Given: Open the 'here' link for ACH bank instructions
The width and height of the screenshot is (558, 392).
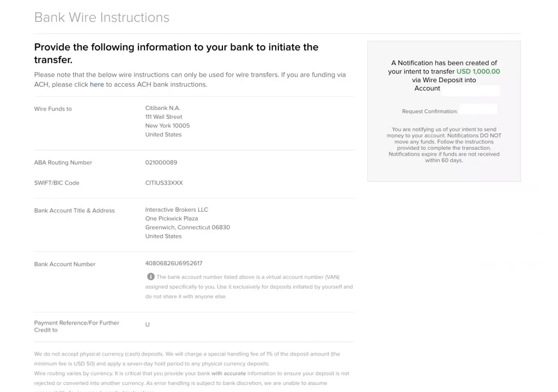Looking at the screenshot, I should click(x=97, y=84).
